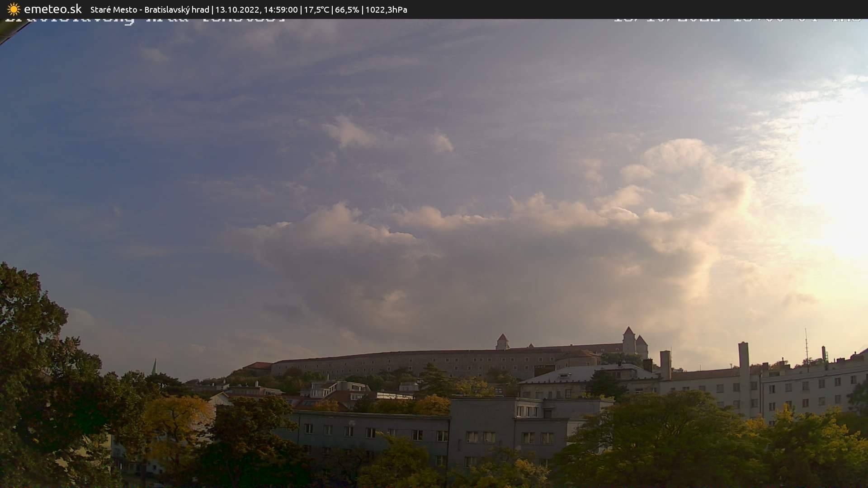
Task: Click the Staré Mesto - Bratislavský hrad title
Action: (150, 9)
